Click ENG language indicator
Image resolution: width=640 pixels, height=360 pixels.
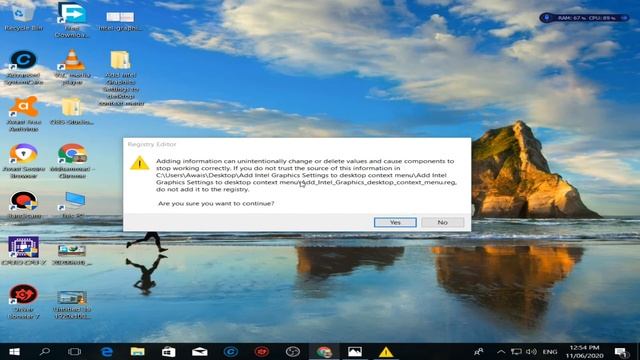coord(550,352)
